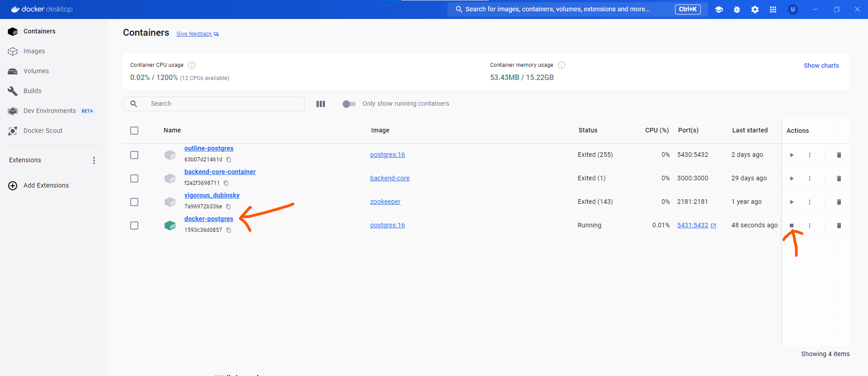Open more actions for outline-postgres
The image size is (868, 376).
tap(810, 155)
